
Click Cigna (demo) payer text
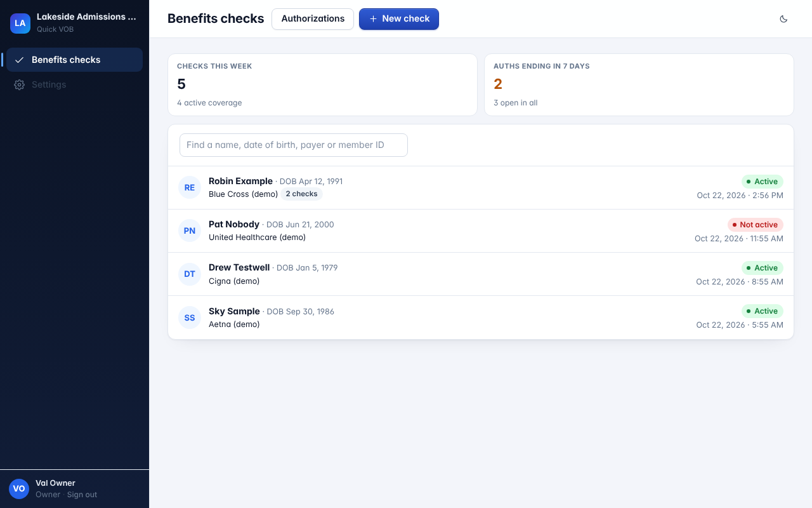[x=234, y=281]
